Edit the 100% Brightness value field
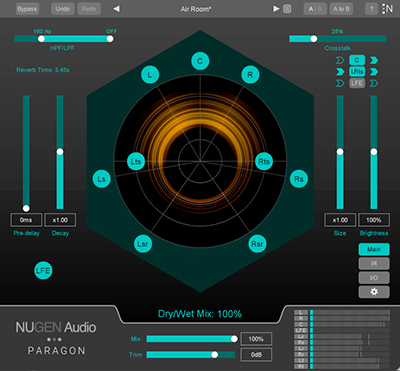400x371 pixels. click(374, 220)
